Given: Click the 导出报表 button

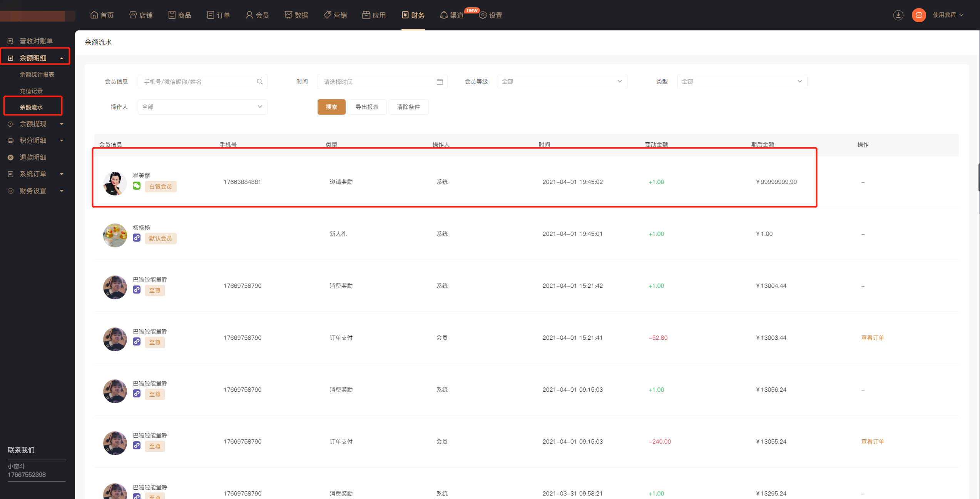Looking at the screenshot, I should tap(367, 107).
